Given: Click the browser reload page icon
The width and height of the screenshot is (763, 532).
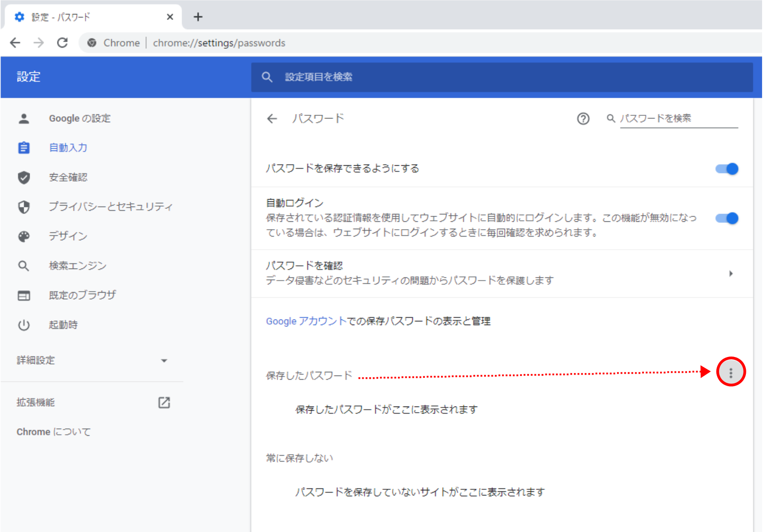Looking at the screenshot, I should [x=63, y=43].
